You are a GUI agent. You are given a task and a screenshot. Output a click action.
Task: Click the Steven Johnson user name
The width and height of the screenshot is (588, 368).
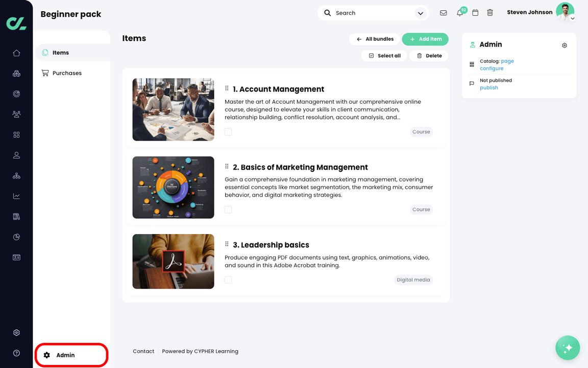click(529, 12)
